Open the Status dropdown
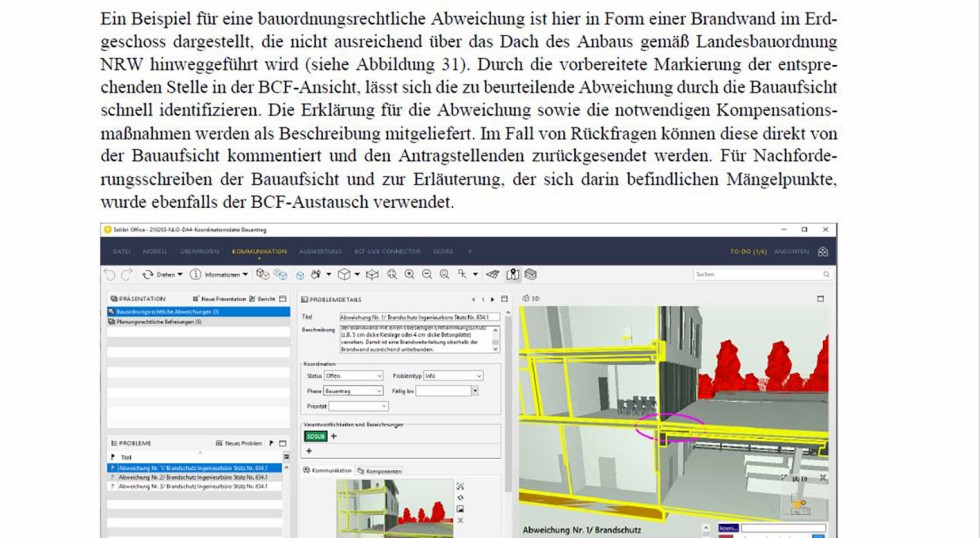 tap(353, 375)
